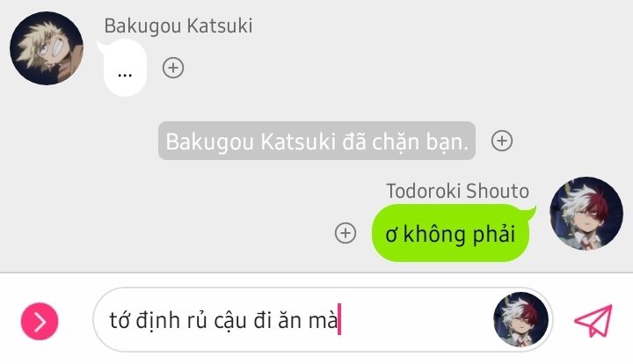Image resolution: width=633 pixels, height=364 pixels.
Task: Click the Todoroki Shouto name label
Action: tap(458, 191)
